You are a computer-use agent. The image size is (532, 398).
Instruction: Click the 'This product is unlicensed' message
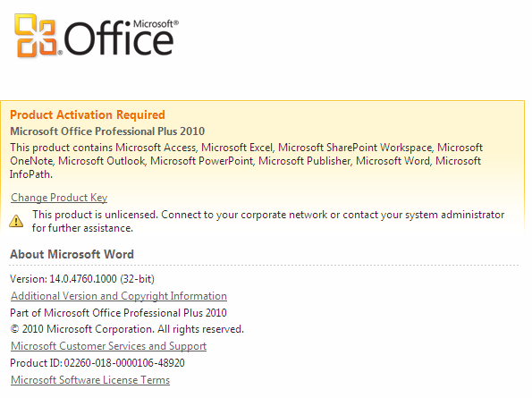[268, 221]
